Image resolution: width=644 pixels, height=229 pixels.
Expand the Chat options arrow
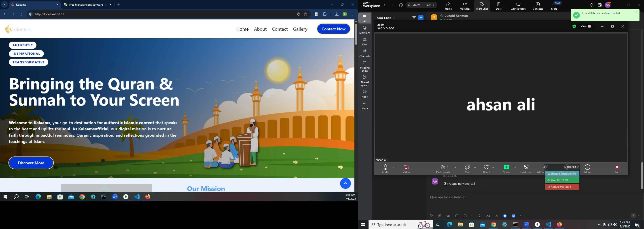click(475, 167)
